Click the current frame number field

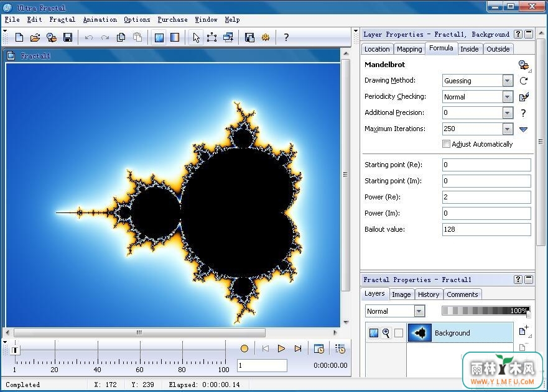(x=262, y=365)
